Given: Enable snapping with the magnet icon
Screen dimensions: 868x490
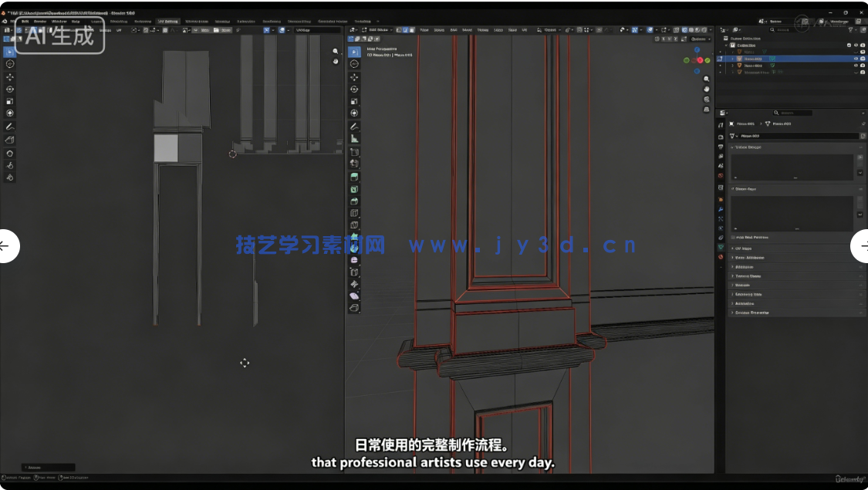Looking at the screenshot, I should click(x=579, y=29).
